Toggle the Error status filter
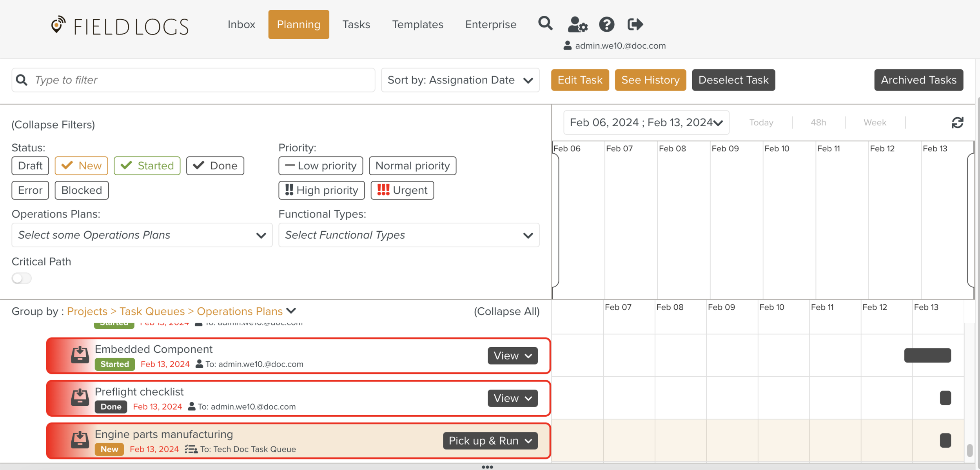Viewport: 980px width, 470px height. pos(30,190)
